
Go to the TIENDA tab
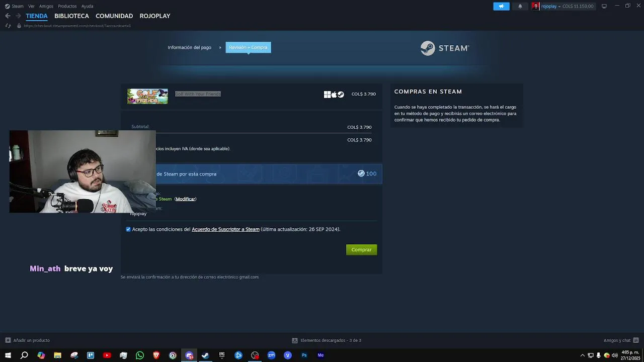[37, 16]
